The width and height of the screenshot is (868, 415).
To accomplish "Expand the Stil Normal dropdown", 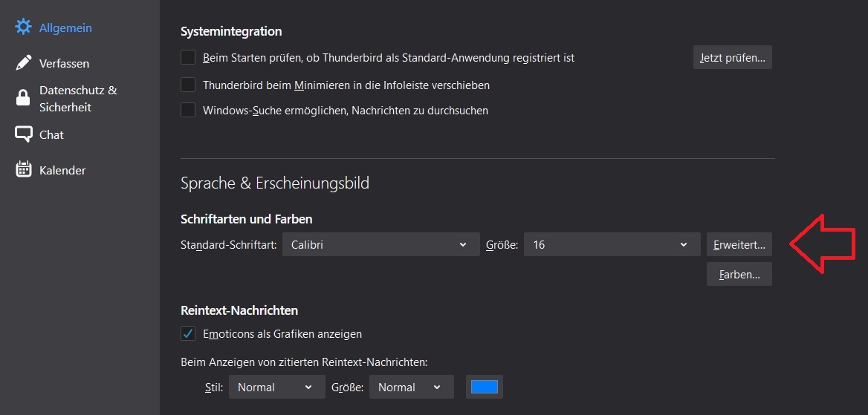I will coord(277,387).
